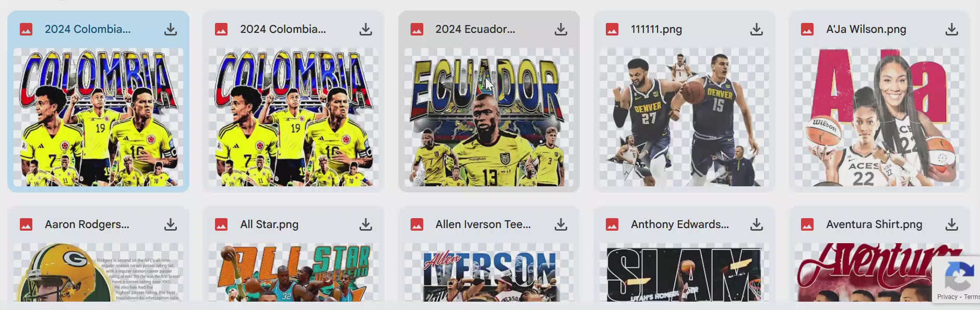Download the second 2024 Colombia file

[x=366, y=29]
